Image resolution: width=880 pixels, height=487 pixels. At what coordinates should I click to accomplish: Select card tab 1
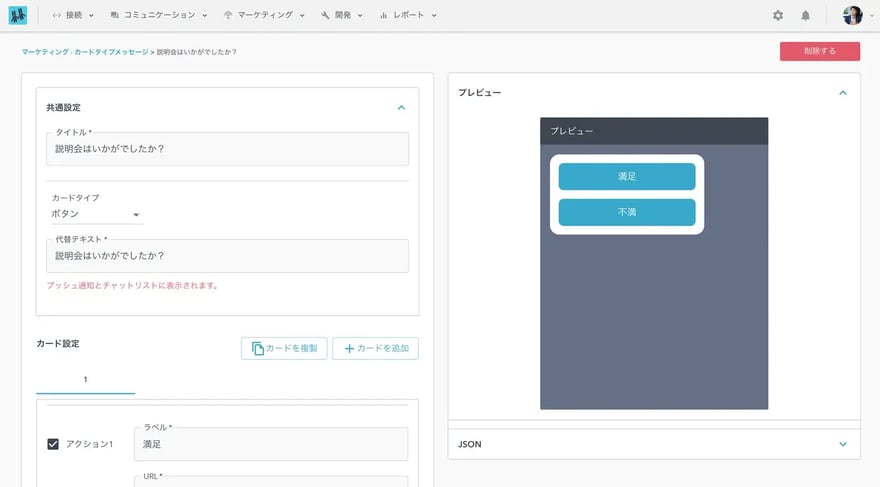[86, 380]
